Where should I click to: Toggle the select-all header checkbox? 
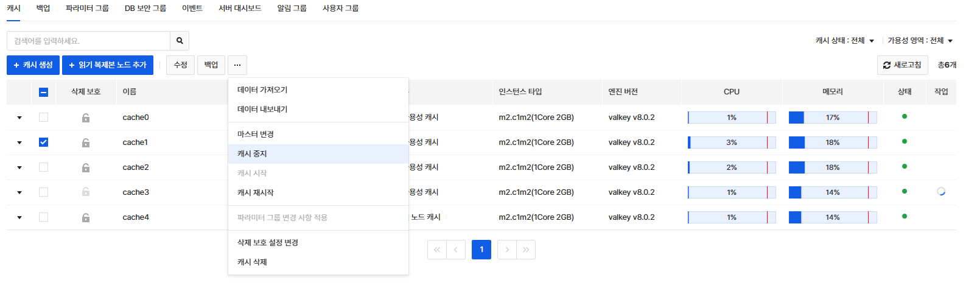[x=43, y=92]
